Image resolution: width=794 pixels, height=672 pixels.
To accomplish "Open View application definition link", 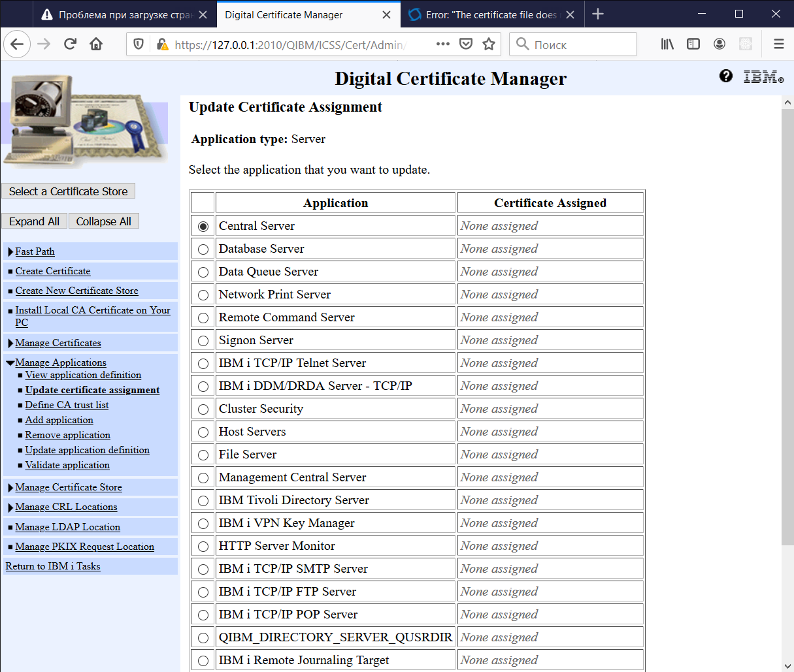I will [83, 375].
